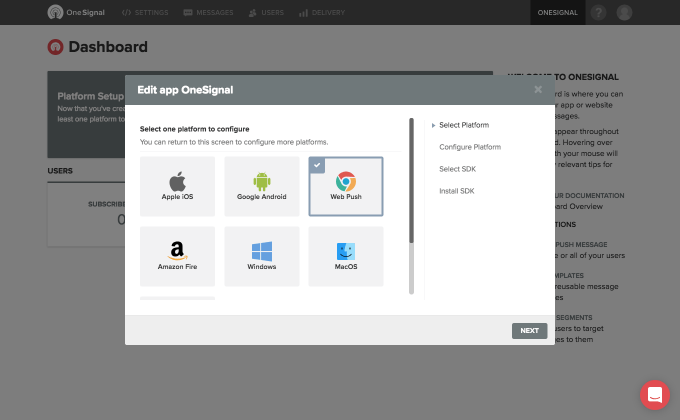Click 'You can return to this screen' text
The width and height of the screenshot is (680, 420).
click(x=234, y=142)
